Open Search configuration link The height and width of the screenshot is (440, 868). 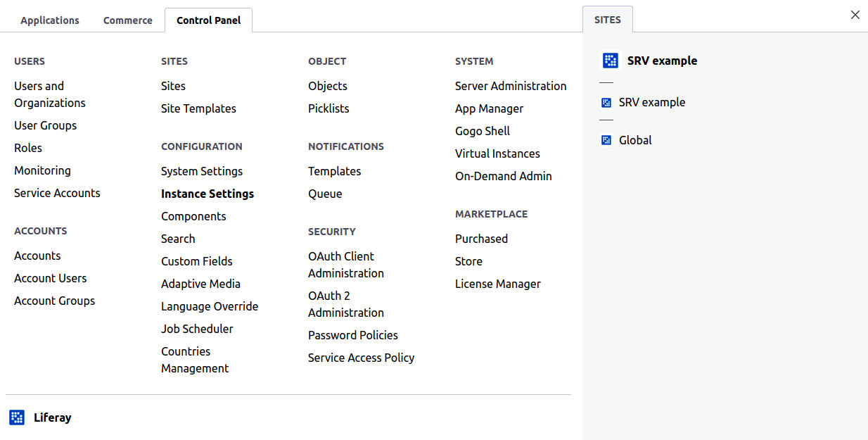pos(178,239)
